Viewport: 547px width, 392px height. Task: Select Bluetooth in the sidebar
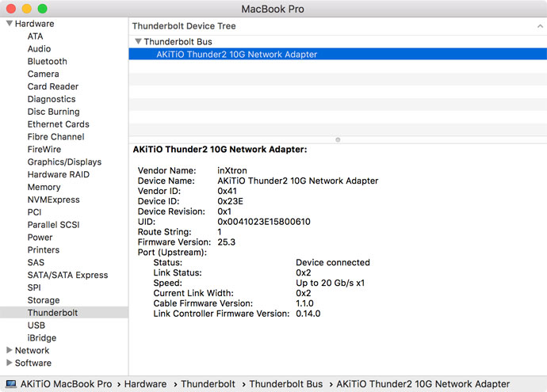click(x=47, y=61)
